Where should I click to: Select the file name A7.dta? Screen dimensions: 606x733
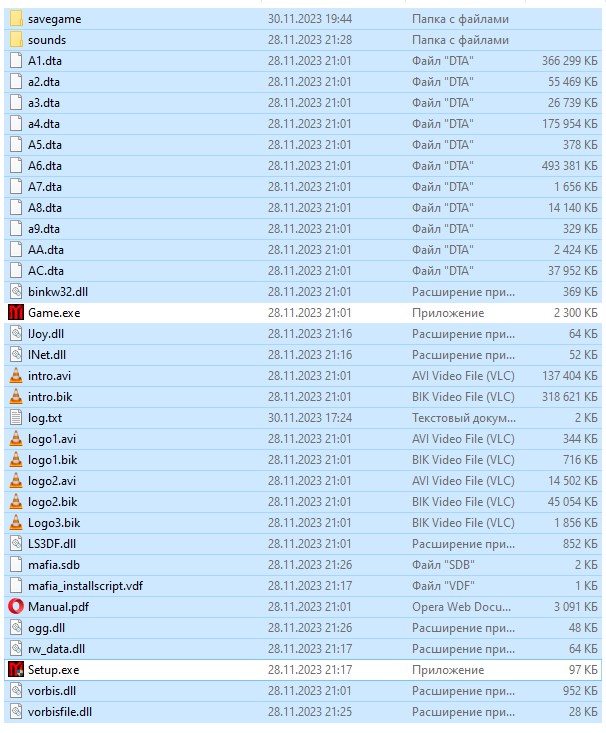tap(45, 187)
